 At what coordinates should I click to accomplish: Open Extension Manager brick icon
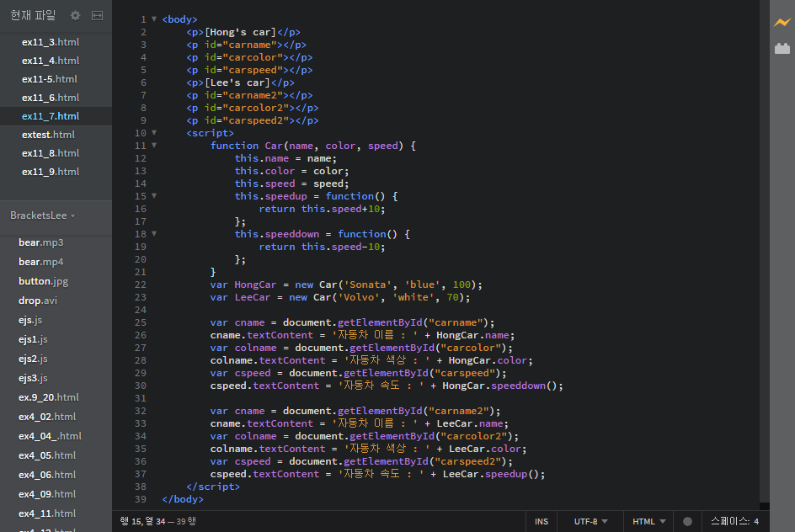point(782,49)
